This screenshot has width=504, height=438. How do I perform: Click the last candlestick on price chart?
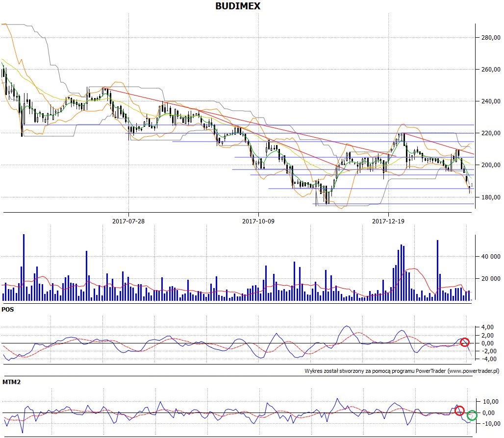click(472, 185)
